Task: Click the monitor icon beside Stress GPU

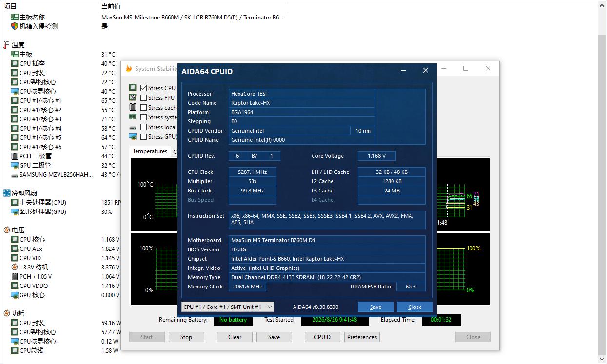Action: pyautogui.click(x=133, y=136)
